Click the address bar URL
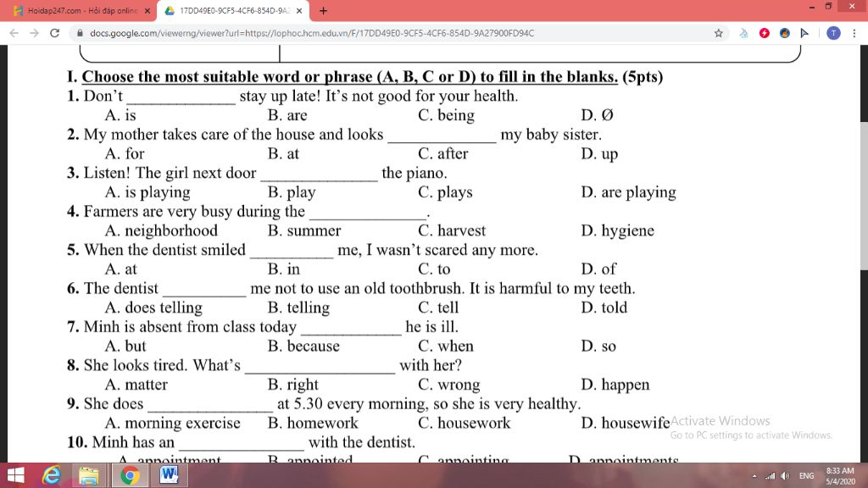The image size is (868, 488). (x=312, y=33)
